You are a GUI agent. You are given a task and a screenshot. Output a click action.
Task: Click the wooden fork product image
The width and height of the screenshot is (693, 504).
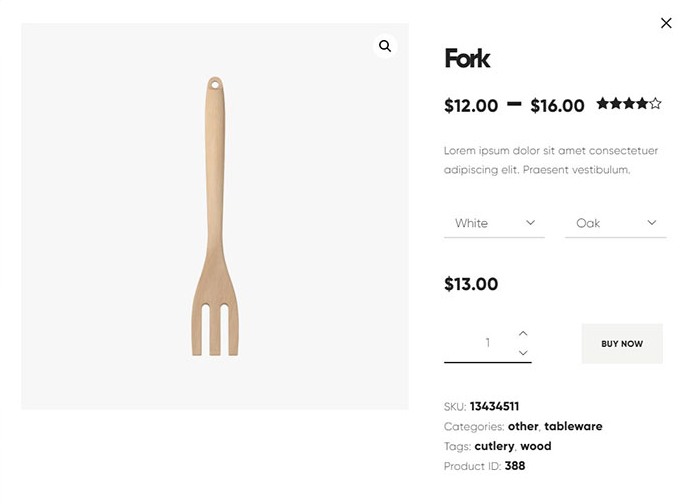[214, 216]
